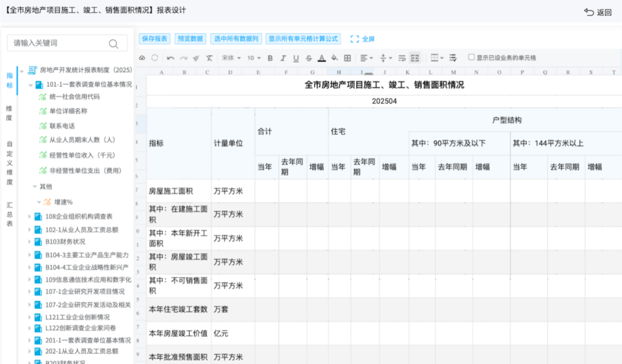Click the undo icon in the toolbar
The height and width of the screenshot is (364, 622).
point(171,58)
